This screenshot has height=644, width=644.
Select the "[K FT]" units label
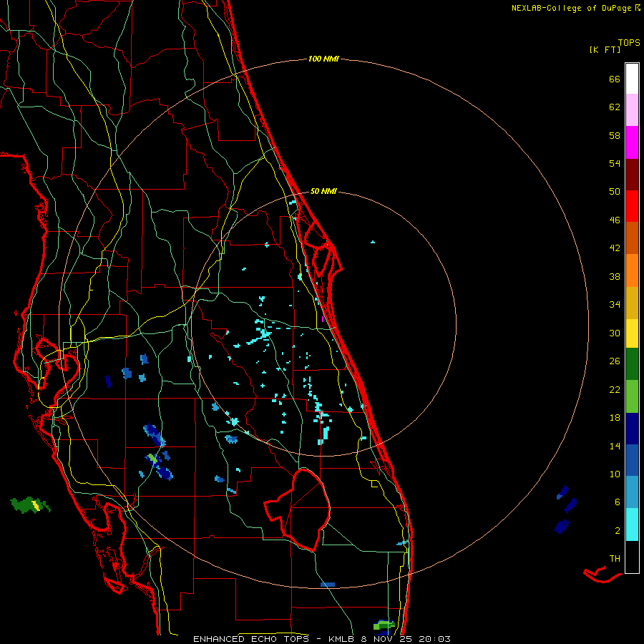pos(605,50)
